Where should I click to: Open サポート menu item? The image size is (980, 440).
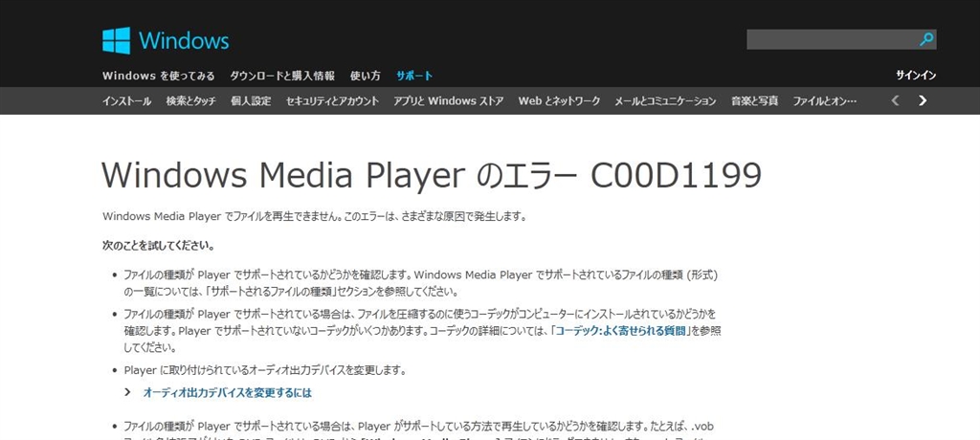tap(414, 76)
